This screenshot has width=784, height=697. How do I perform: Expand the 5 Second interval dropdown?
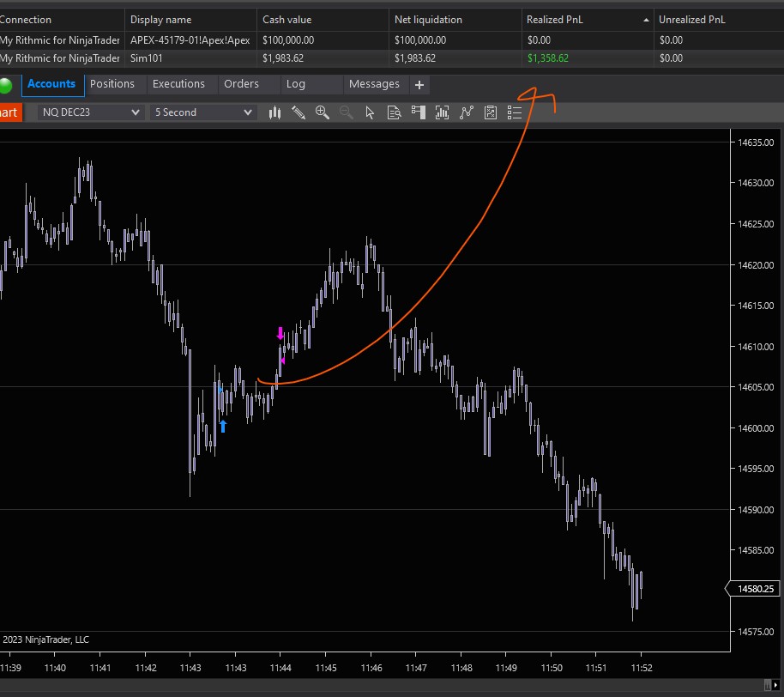[x=203, y=112]
